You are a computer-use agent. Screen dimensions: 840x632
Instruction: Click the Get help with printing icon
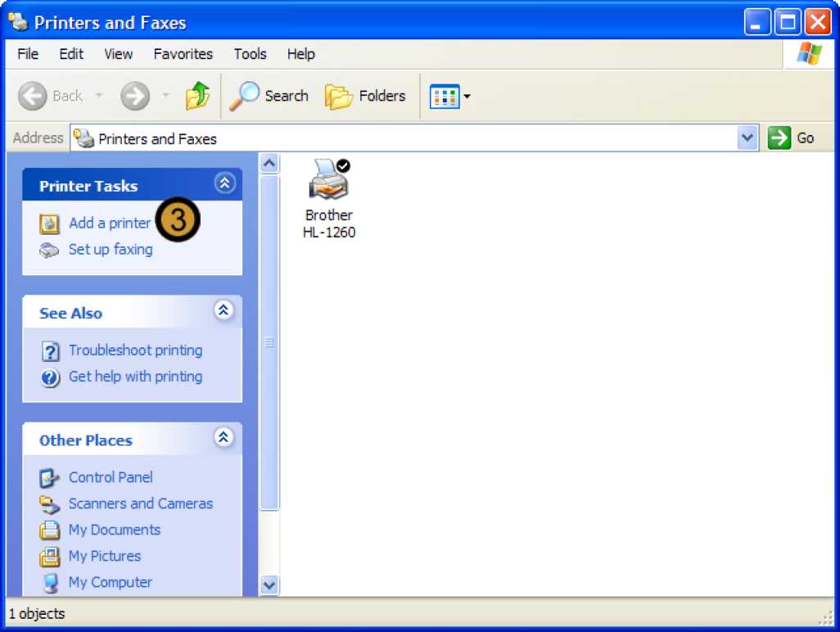[x=50, y=377]
